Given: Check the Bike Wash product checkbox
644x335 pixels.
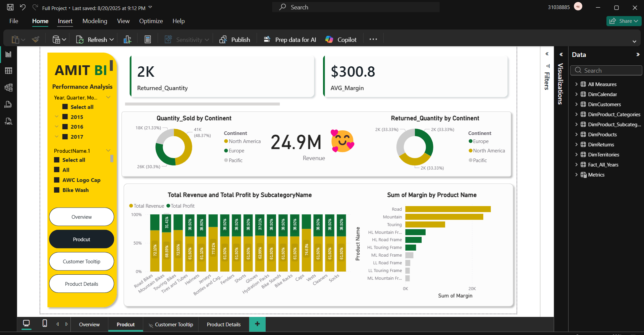Looking at the screenshot, I should 57,190.
